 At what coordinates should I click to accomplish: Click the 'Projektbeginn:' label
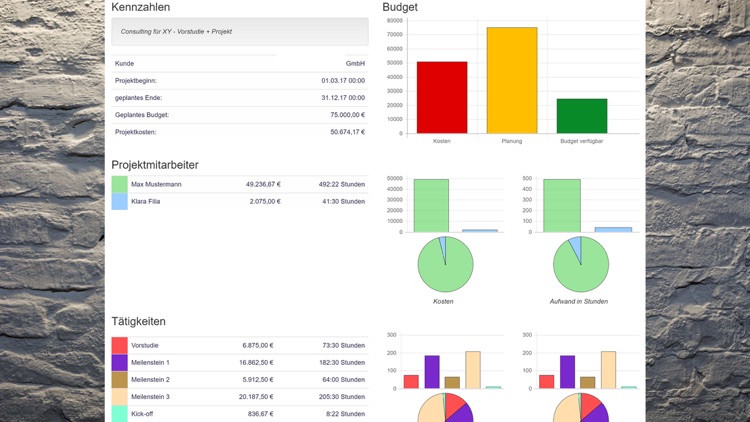pyautogui.click(x=136, y=81)
